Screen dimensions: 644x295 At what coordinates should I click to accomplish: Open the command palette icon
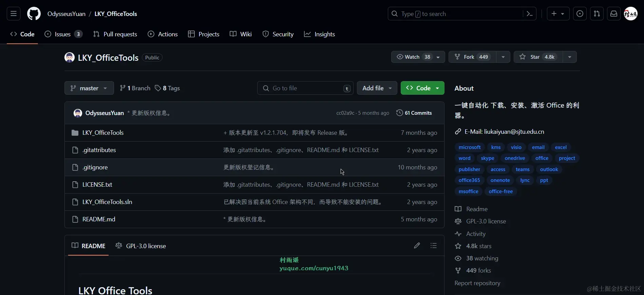[x=529, y=14]
